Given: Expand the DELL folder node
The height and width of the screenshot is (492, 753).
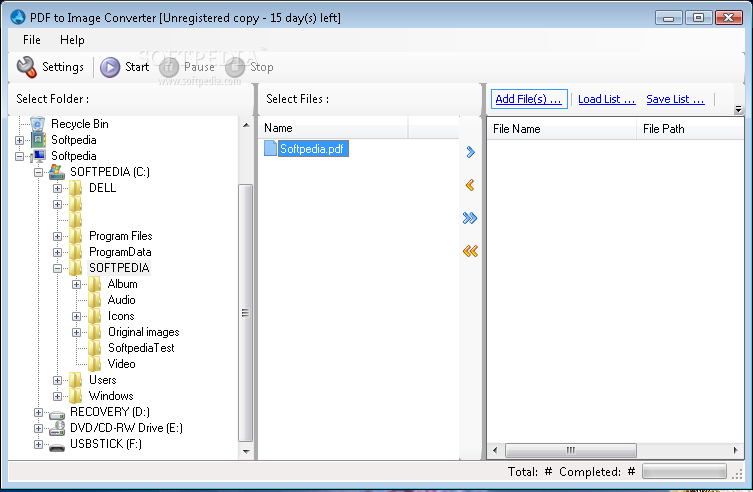Looking at the screenshot, I should click(57, 188).
